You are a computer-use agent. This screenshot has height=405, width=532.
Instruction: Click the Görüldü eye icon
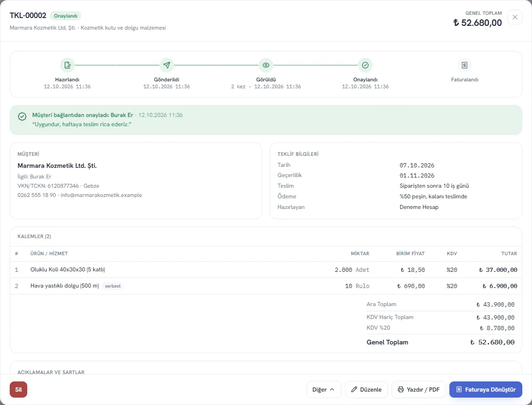[266, 65]
